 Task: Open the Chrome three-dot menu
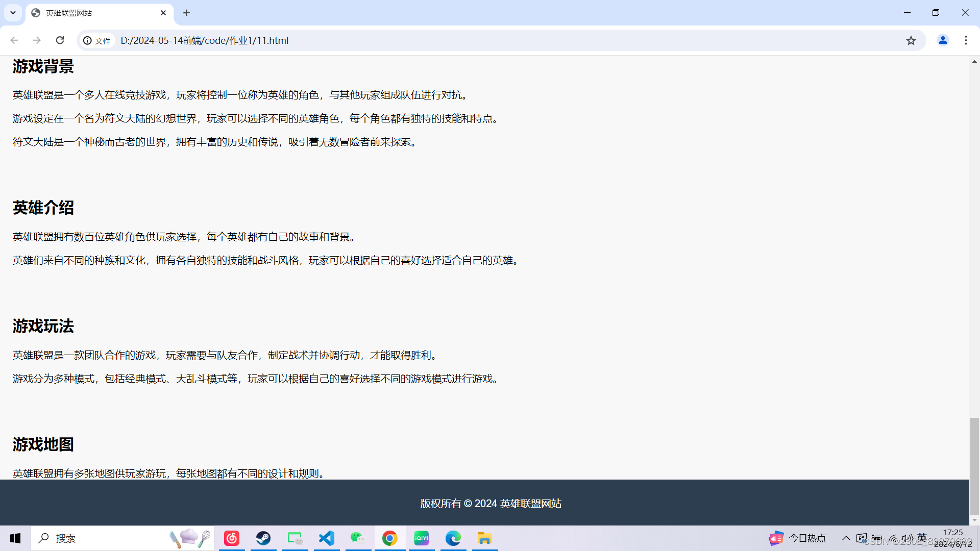966,40
